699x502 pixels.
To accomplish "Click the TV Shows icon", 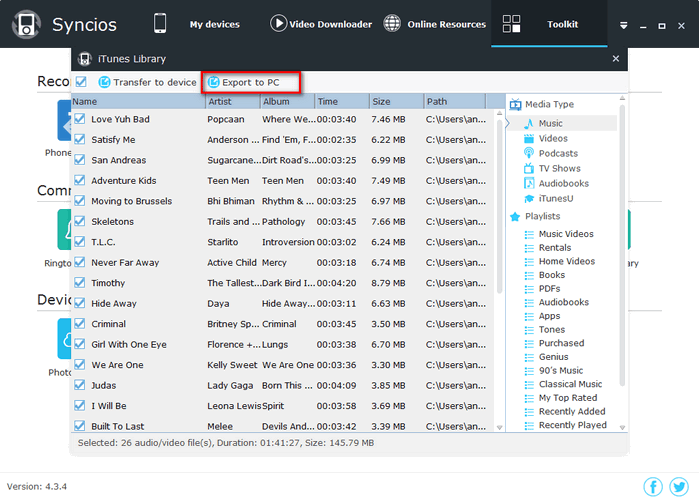I will tap(529, 169).
